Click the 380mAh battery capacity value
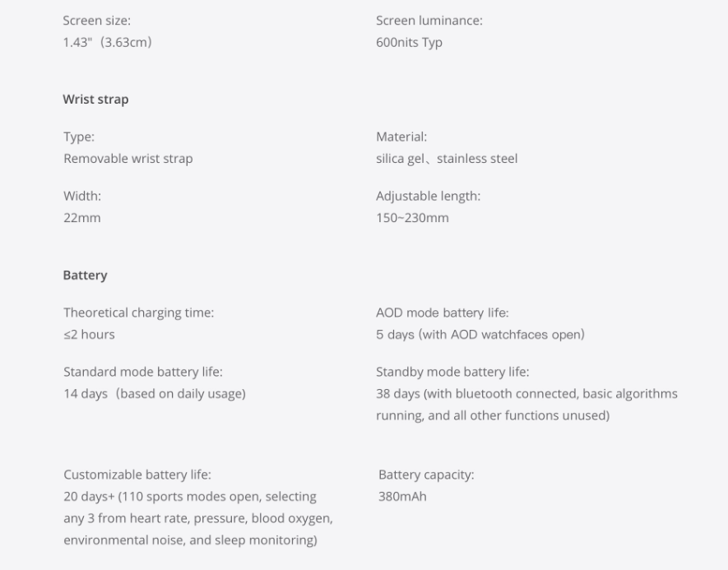Image resolution: width=728 pixels, height=570 pixels. [402, 497]
